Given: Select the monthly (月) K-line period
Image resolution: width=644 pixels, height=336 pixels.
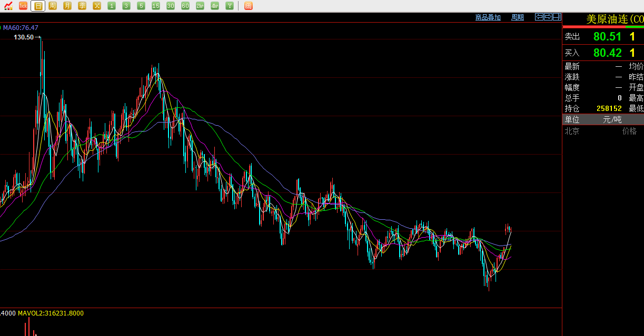Looking at the screenshot, I should click(67, 6).
